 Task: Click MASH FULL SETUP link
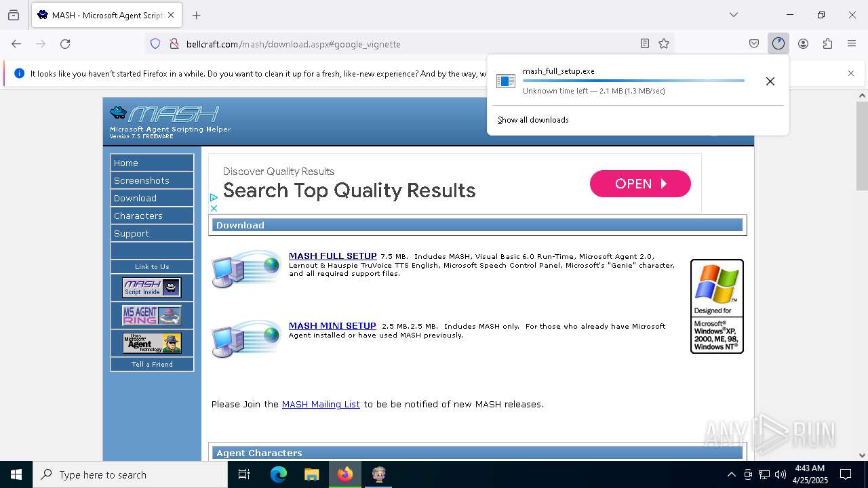(332, 256)
